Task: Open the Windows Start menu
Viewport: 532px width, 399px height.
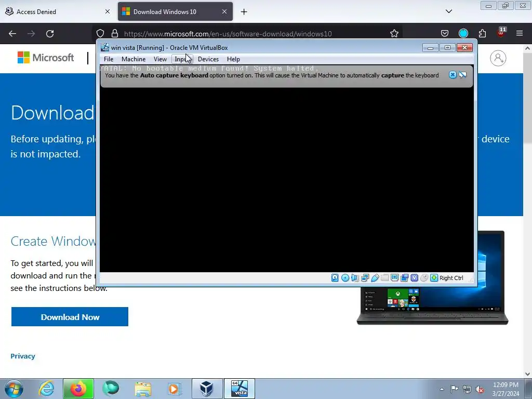Action: 14,389
